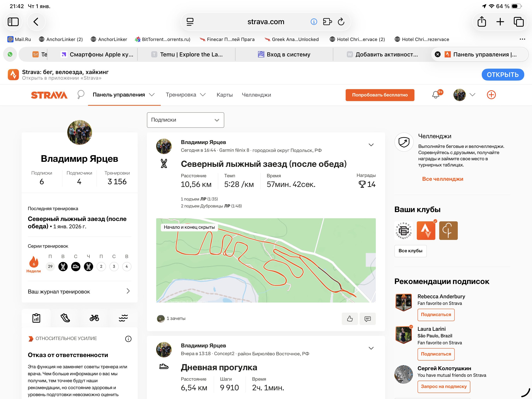Open the official Strava club icon
The height and width of the screenshot is (399, 532).
pyautogui.click(x=426, y=230)
